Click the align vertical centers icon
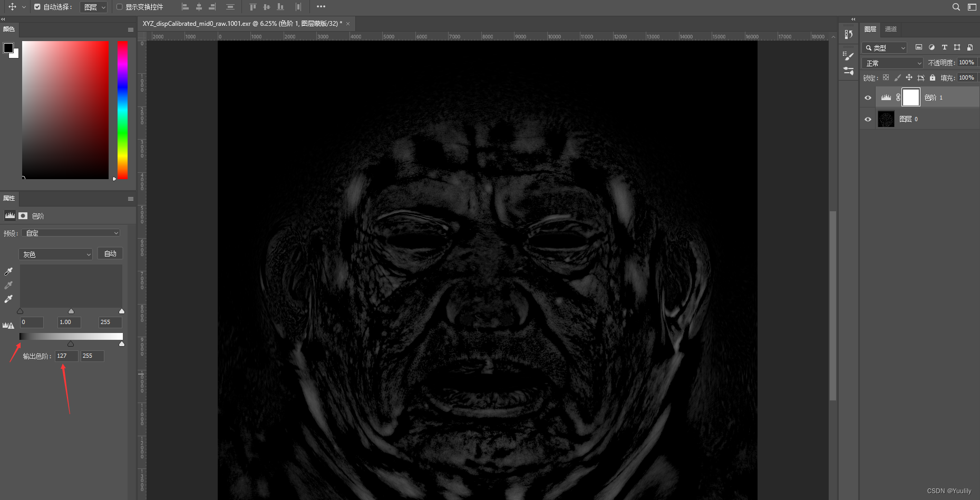 click(266, 7)
